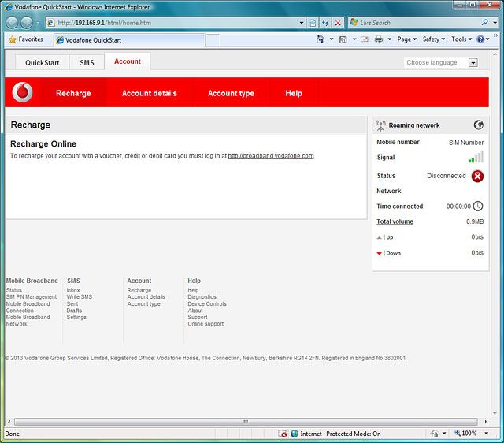Viewport: 504px width, 443px height.
Task: Click the signal strength bars icon
Action: pos(476,158)
